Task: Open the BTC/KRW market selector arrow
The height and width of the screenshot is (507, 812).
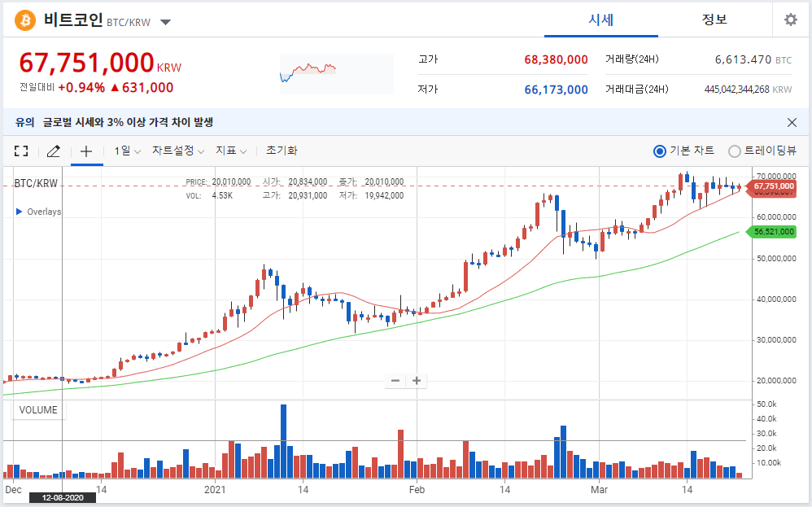Action: click(x=166, y=22)
